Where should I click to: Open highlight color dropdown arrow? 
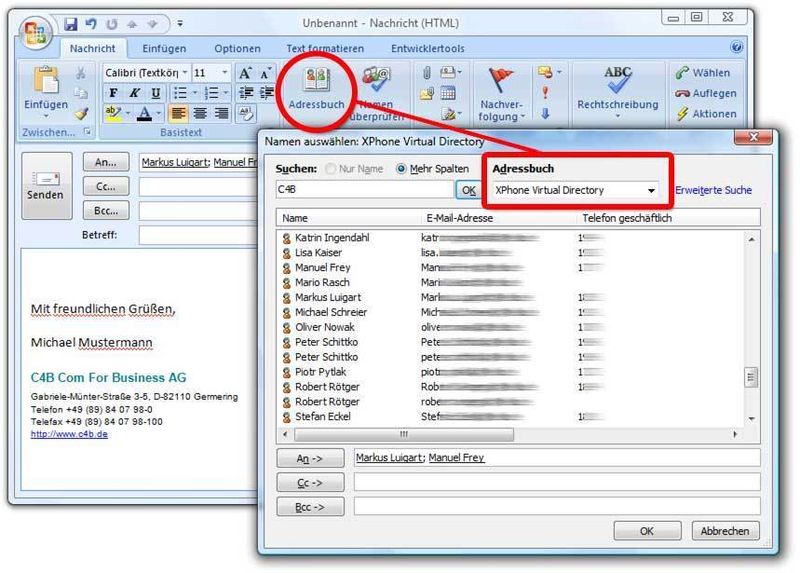click(128, 113)
